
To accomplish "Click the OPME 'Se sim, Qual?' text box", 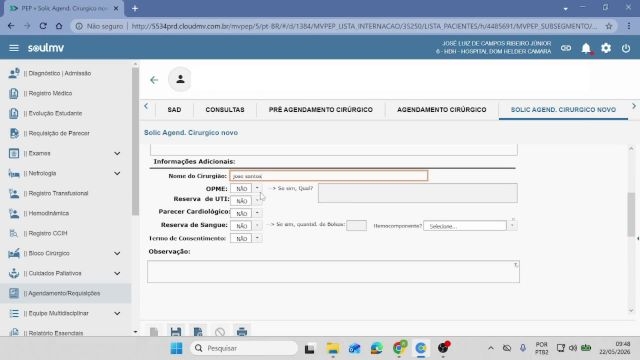I will (x=418, y=193).
